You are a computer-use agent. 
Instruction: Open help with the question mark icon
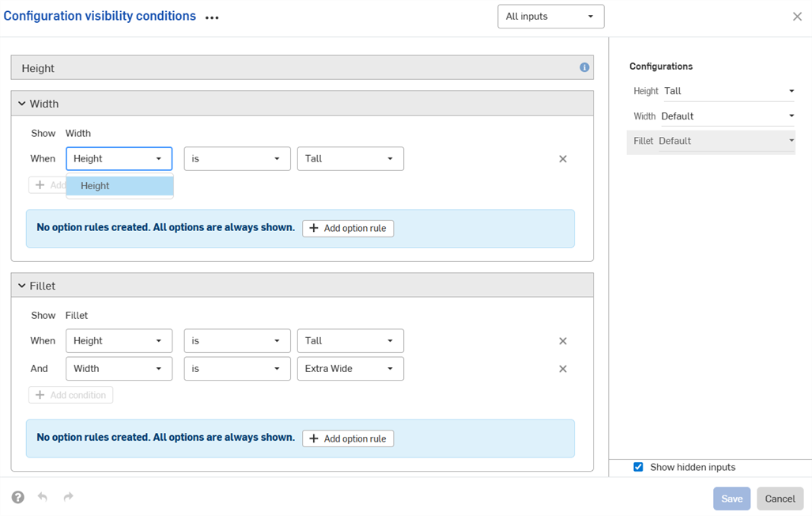point(18,497)
